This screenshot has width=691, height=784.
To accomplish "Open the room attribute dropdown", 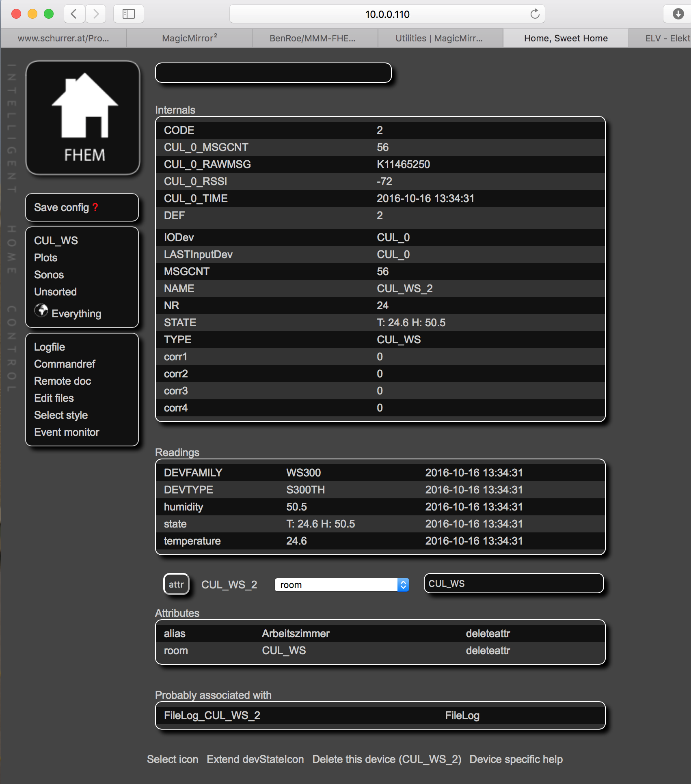I will pyautogui.click(x=341, y=585).
